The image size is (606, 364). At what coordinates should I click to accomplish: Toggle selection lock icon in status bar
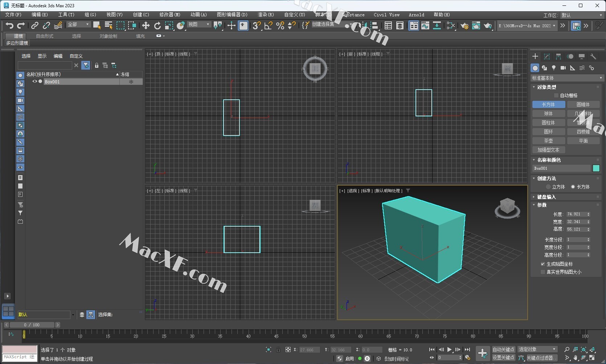278,349
